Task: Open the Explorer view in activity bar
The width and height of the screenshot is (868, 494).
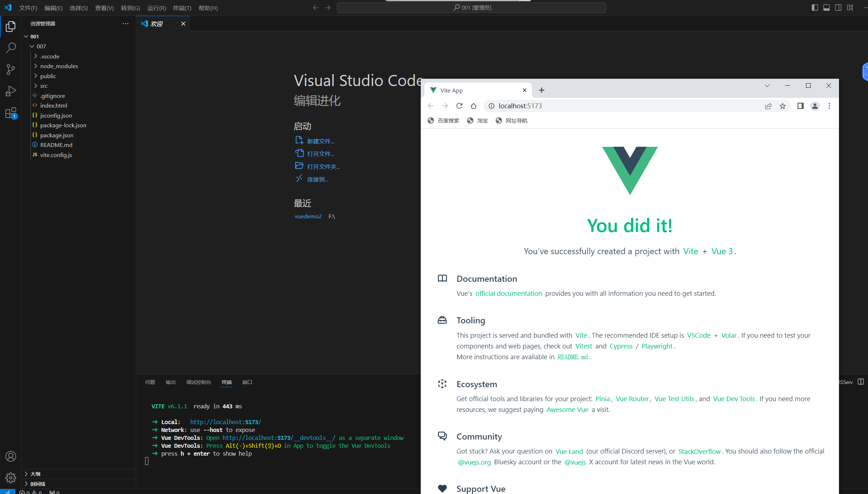Action: (x=11, y=26)
